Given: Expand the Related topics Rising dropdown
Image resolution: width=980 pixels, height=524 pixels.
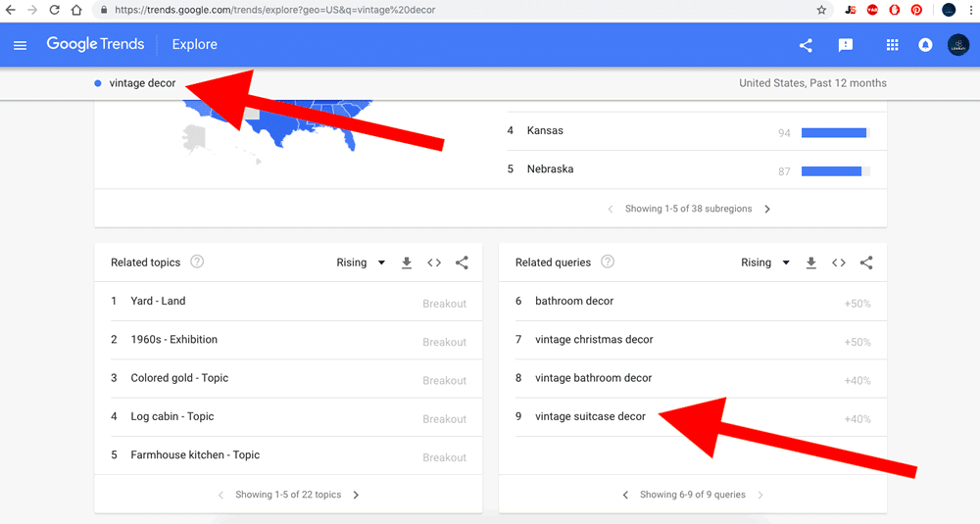Looking at the screenshot, I should coord(361,262).
